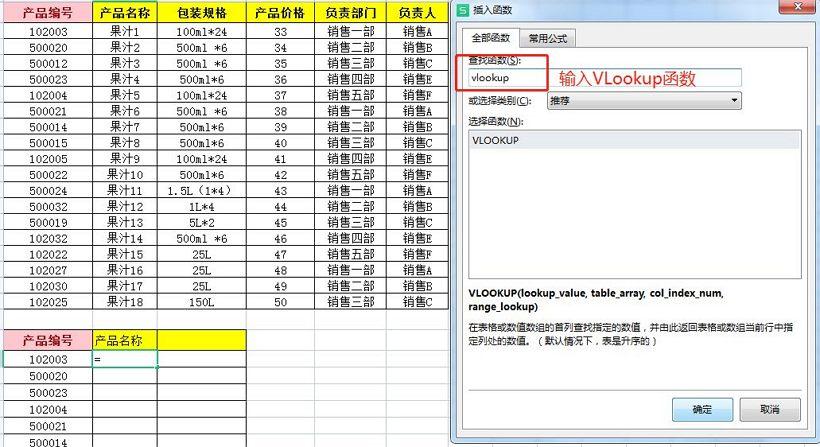Close the Insert Function dialog

798,6
